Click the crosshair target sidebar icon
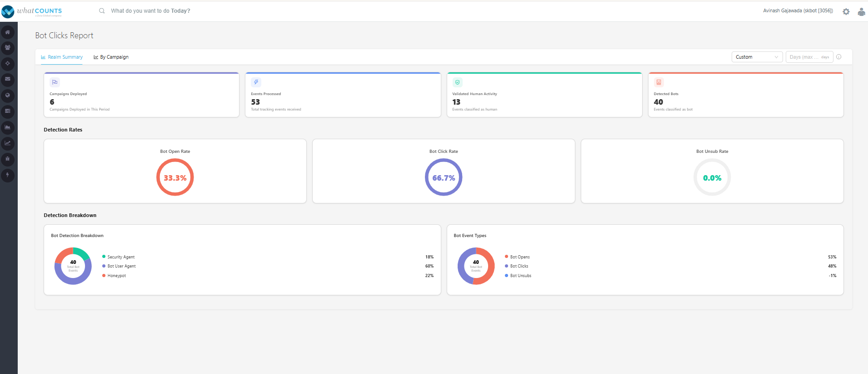Viewport: 868px width, 374px height. click(x=8, y=64)
